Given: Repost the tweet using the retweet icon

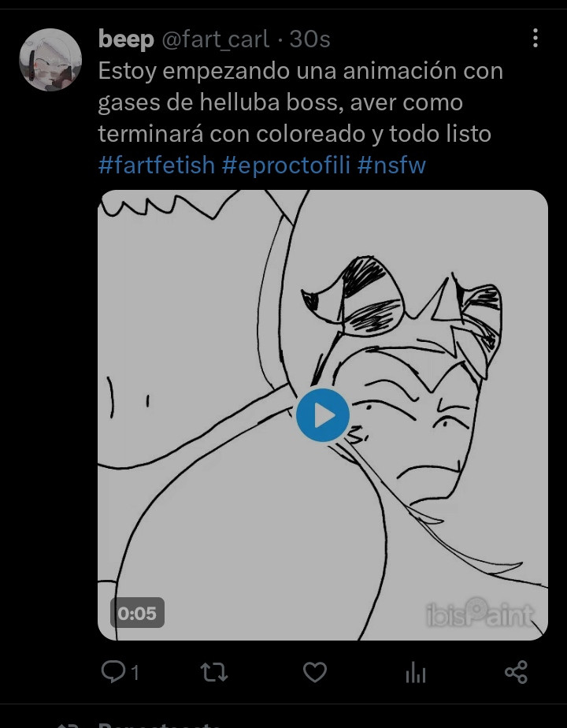Looking at the screenshot, I should [214, 672].
